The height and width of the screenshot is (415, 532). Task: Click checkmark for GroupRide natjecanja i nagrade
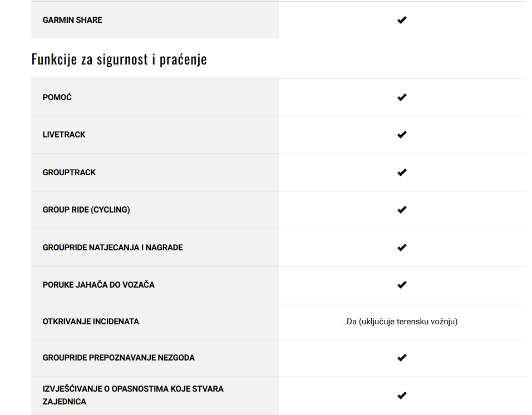[x=402, y=248]
